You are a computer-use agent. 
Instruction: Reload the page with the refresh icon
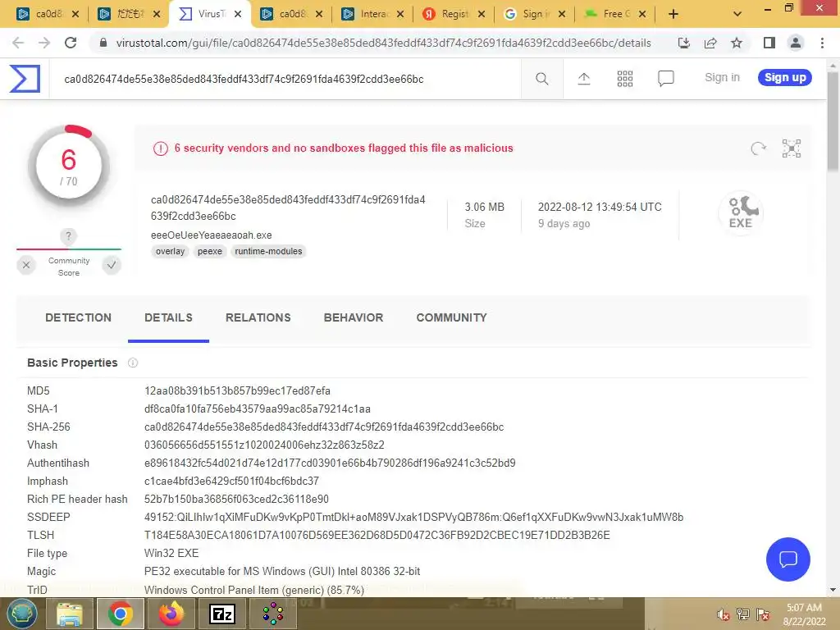tap(71, 43)
